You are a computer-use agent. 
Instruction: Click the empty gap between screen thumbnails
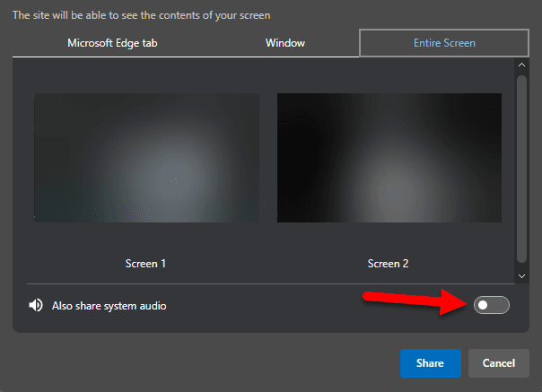pyautogui.click(x=268, y=158)
